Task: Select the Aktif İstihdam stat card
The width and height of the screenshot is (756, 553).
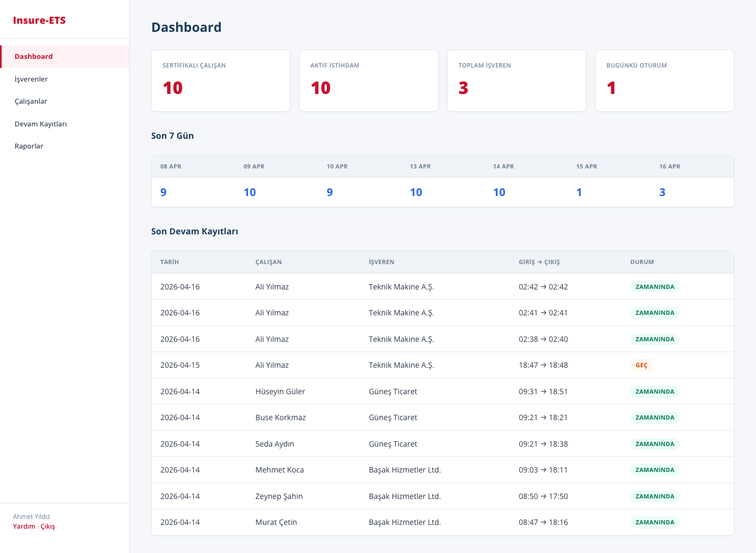Action: coord(368,81)
